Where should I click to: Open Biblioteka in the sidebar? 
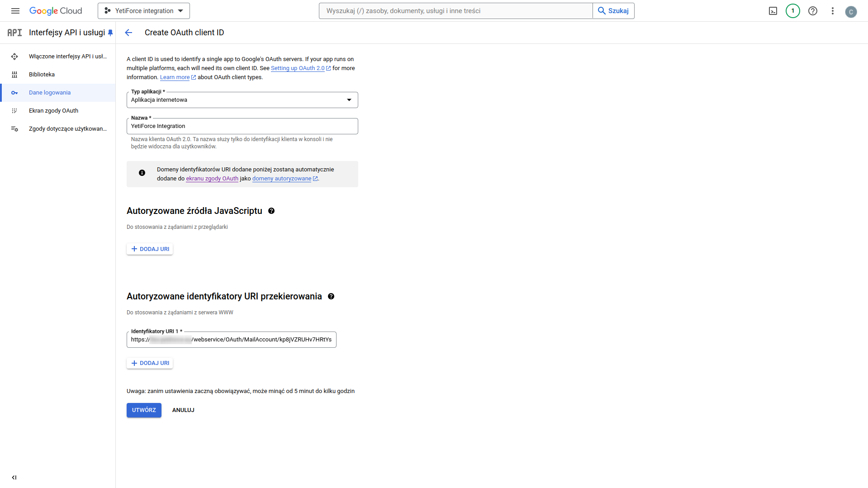click(x=58, y=75)
